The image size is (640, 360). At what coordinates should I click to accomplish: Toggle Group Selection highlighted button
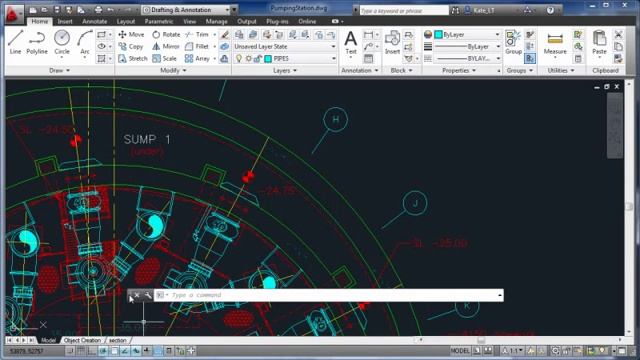point(530,58)
